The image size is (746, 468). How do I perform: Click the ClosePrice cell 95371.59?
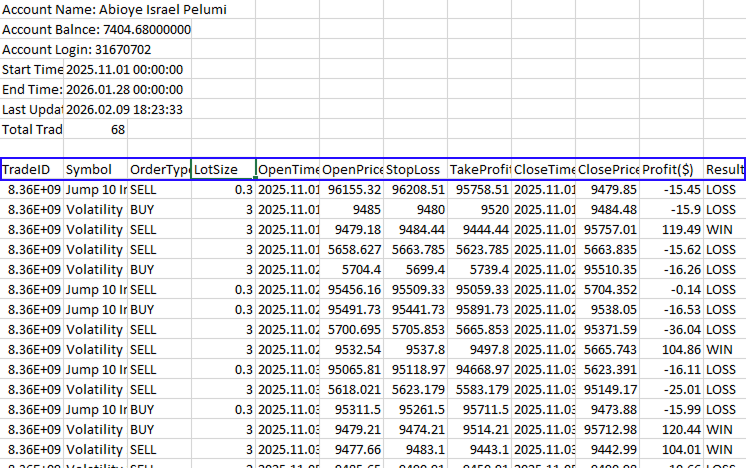pos(607,329)
